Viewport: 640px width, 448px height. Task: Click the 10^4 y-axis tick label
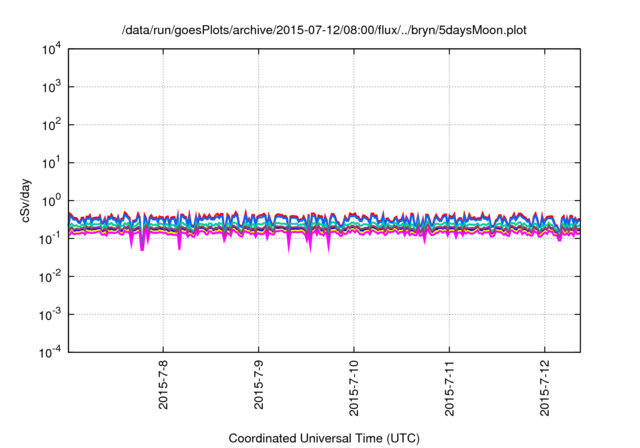[x=51, y=50]
